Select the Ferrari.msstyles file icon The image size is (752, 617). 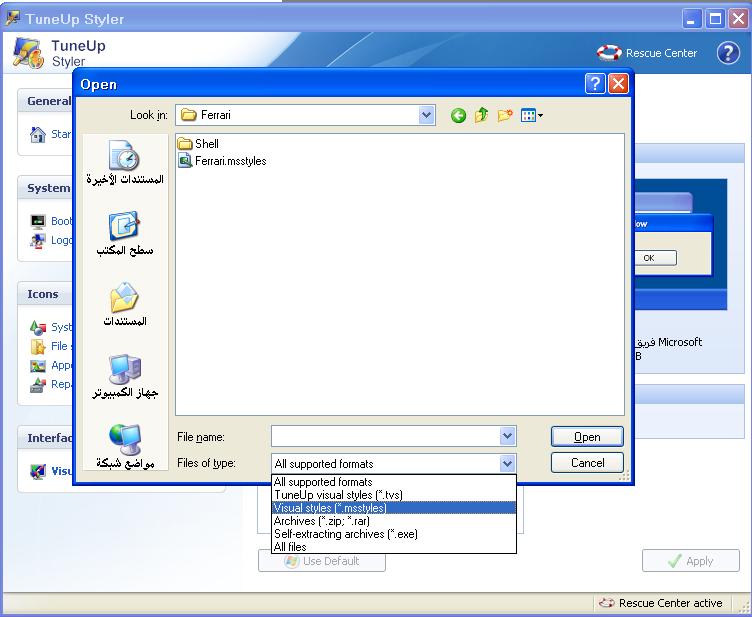coord(185,161)
